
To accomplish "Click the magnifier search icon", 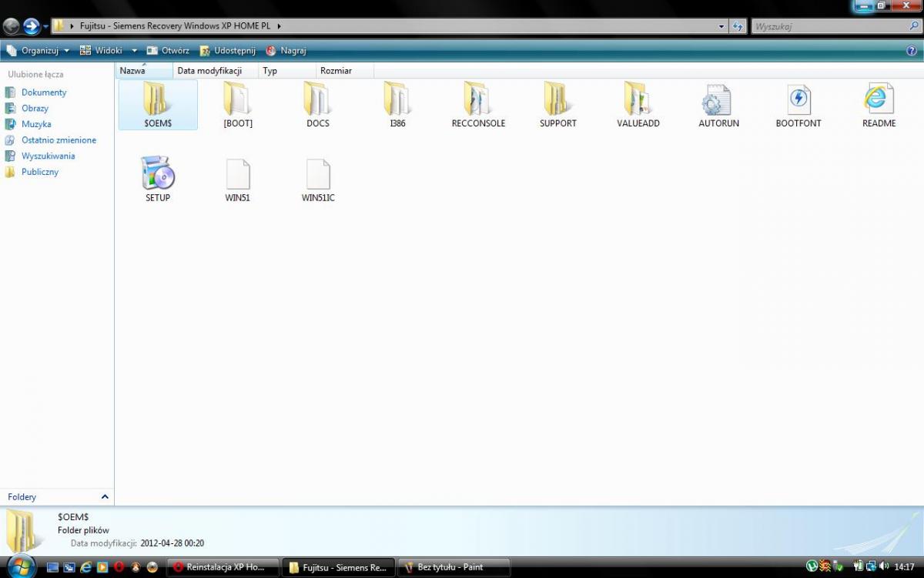I will click(913, 26).
